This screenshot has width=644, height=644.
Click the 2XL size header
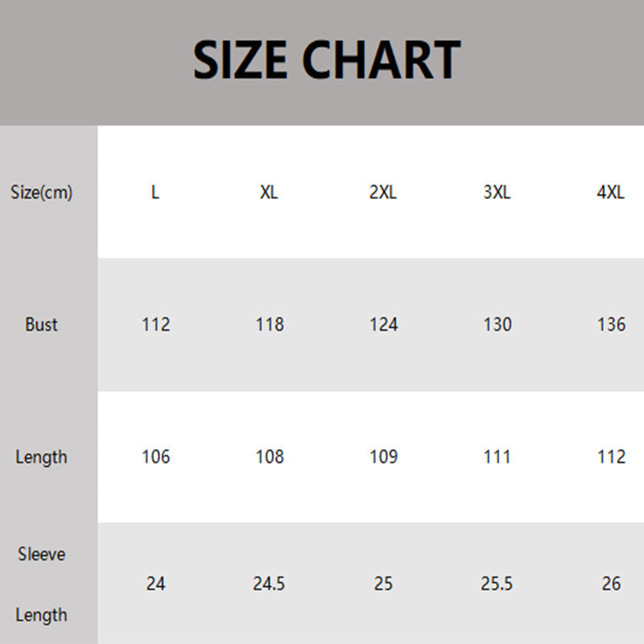[383, 193]
